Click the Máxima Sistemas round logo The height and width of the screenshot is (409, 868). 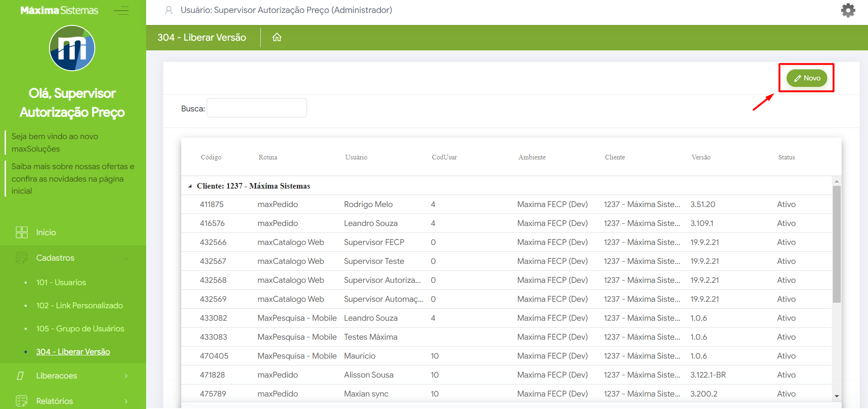tap(72, 48)
